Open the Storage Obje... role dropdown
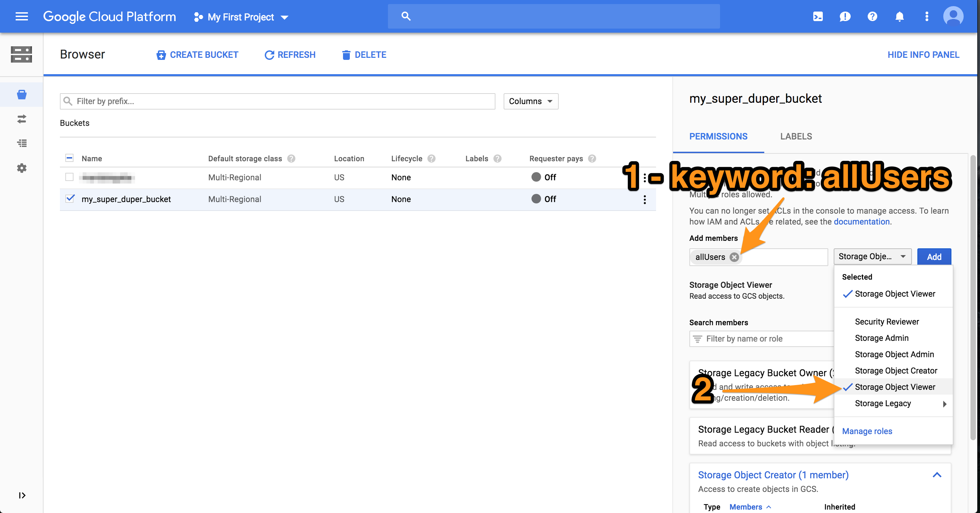This screenshot has width=980, height=513. click(x=872, y=256)
